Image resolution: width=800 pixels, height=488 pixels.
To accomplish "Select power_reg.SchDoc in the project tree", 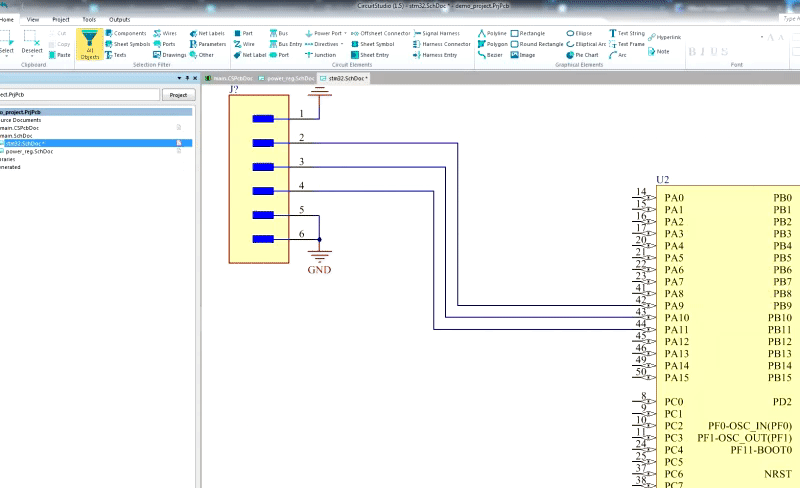I will [29, 151].
